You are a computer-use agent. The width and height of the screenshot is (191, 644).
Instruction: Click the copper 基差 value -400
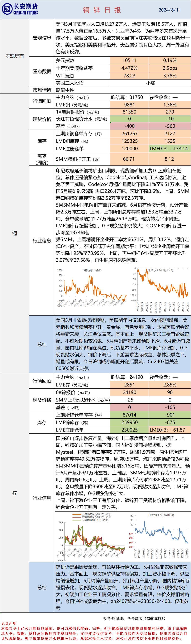click(x=129, y=126)
